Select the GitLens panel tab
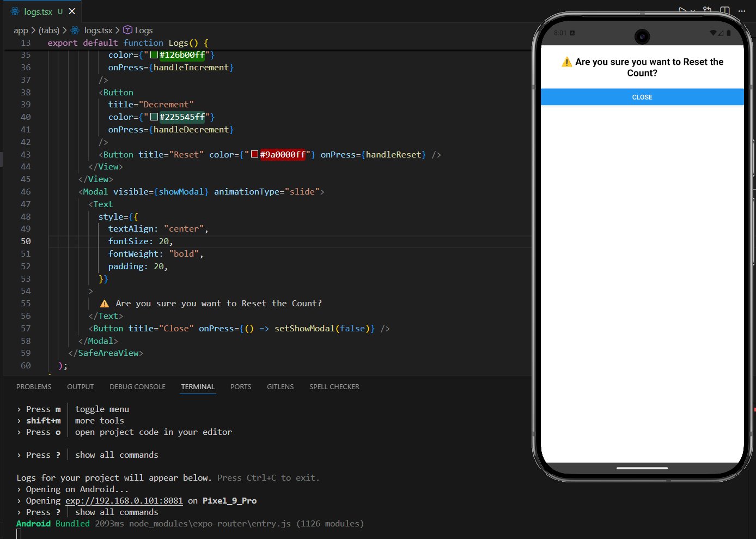756x539 pixels. click(x=280, y=387)
